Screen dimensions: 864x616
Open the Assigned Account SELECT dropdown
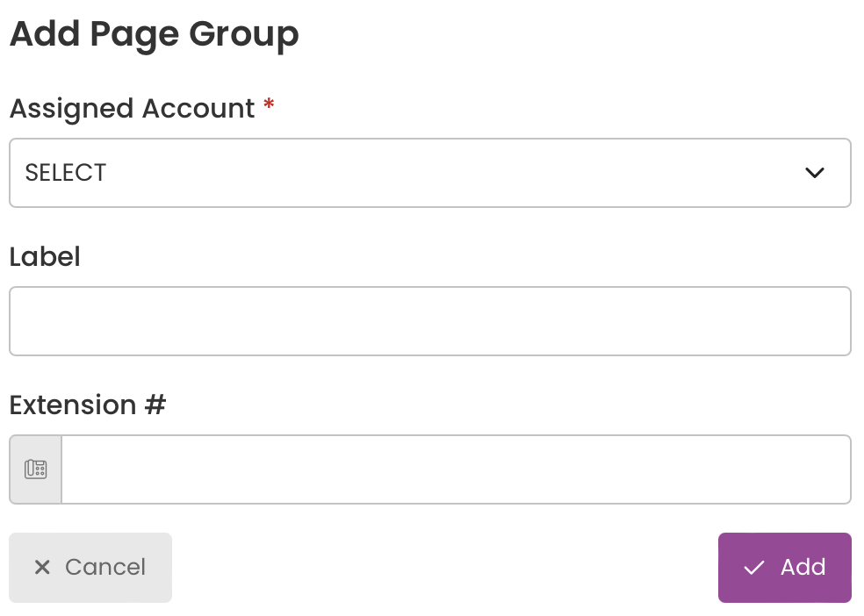[430, 173]
